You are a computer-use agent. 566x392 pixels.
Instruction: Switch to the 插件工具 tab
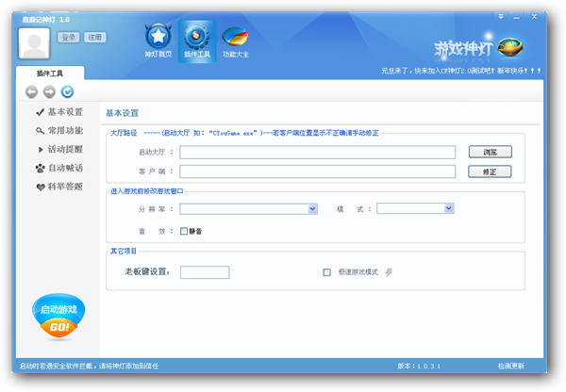(x=50, y=73)
